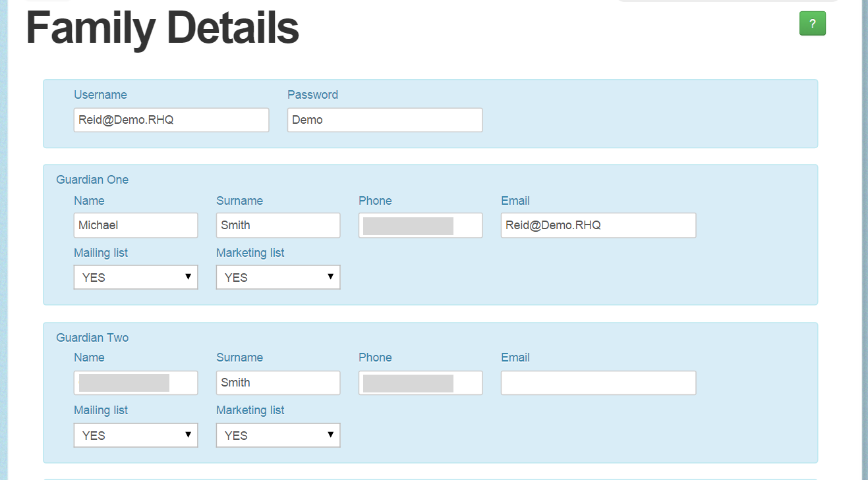Open Guardian Two Mailing list dropdown

point(136,435)
